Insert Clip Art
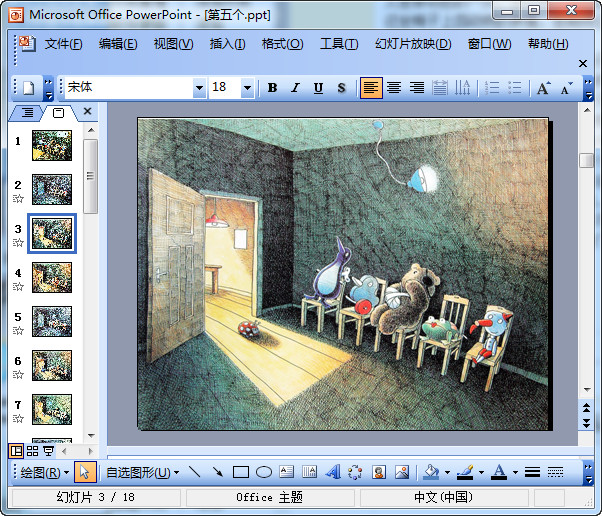Image resolution: width=602 pixels, height=516 pixels. (379, 473)
